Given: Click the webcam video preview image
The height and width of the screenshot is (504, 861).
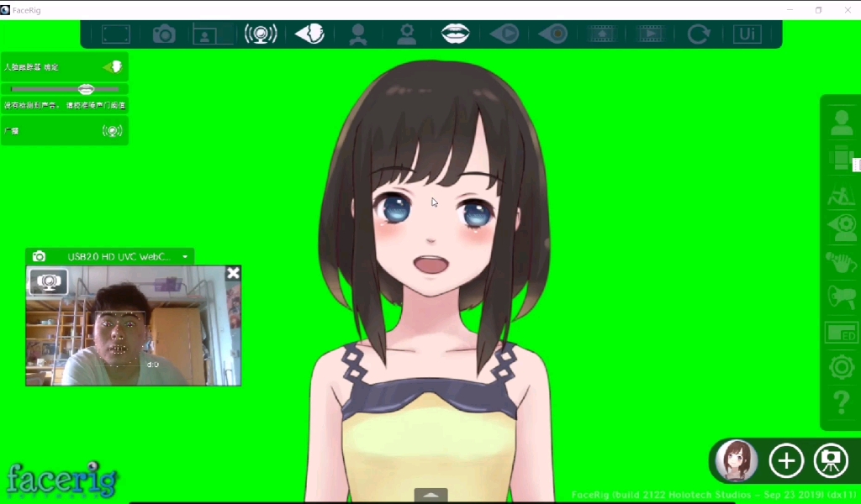Looking at the screenshot, I should coord(134,326).
